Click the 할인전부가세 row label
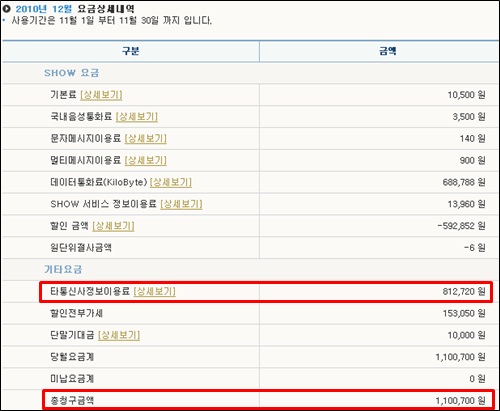The image size is (500, 411). click(76, 313)
